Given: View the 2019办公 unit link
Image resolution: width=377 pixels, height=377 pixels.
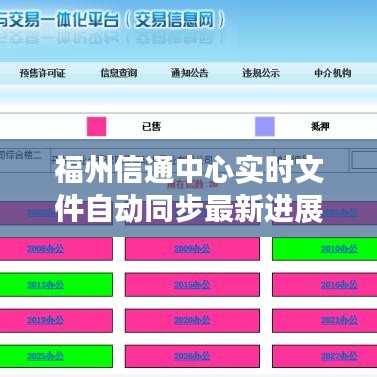Looking at the screenshot, I should pos(45,320).
